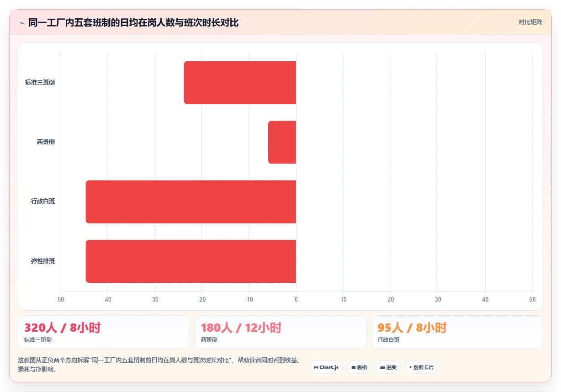Click the 50 x-axis tick label
561x392 pixels.
[532, 300]
